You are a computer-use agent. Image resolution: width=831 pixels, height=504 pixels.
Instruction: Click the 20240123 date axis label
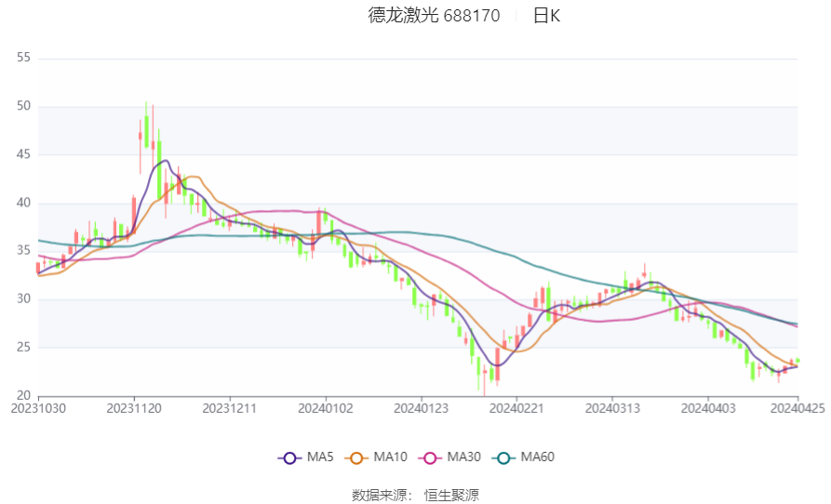coord(421,407)
